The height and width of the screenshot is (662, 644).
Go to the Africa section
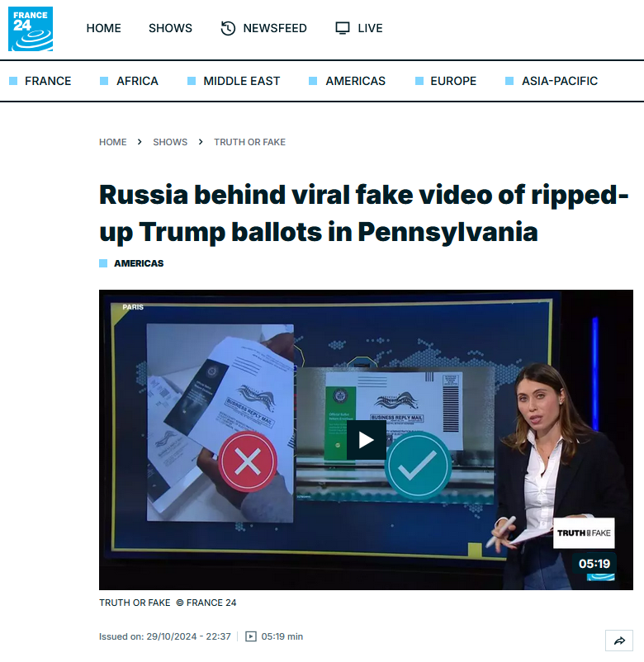137,81
